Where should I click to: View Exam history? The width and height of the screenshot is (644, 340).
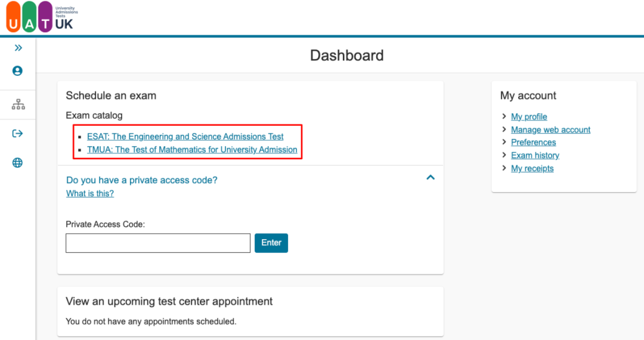535,156
